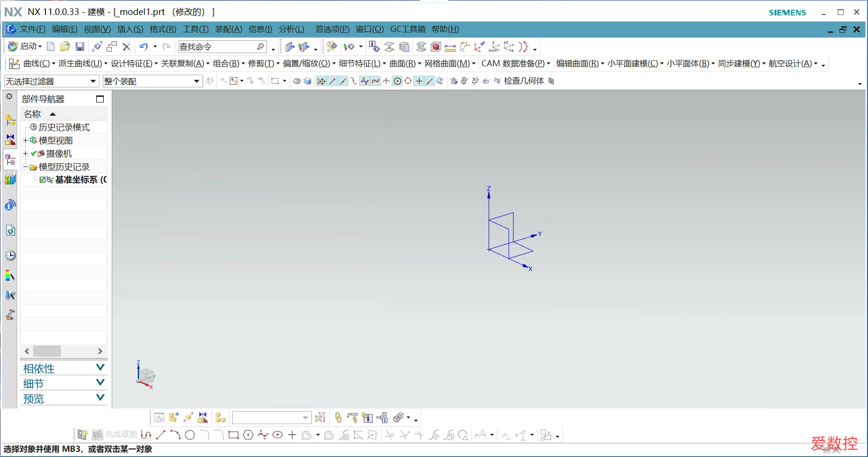Open the 编辑(E) menu
The width and height of the screenshot is (868, 457).
[x=64, y=29]
